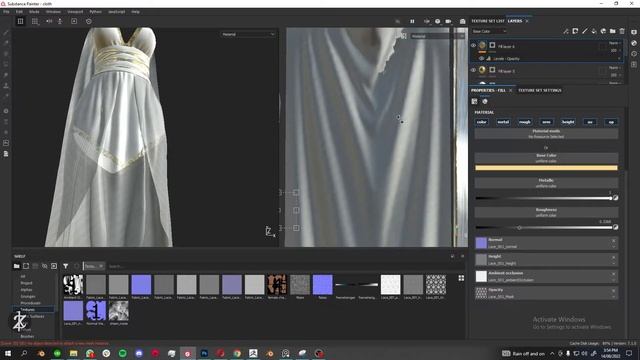Toggle the height channel button
The image size is (640, 360).
pyautogui.click(x=568, y=122)
